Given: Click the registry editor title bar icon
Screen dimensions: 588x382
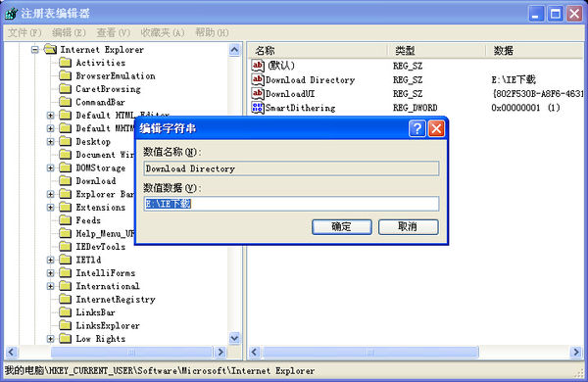Looking at the screenshot, I should [x=11, y=13].
